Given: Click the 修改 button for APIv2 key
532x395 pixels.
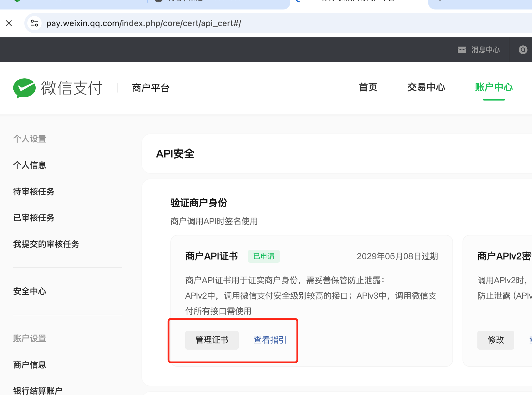Looking at the screenshot, I should 495,340.
